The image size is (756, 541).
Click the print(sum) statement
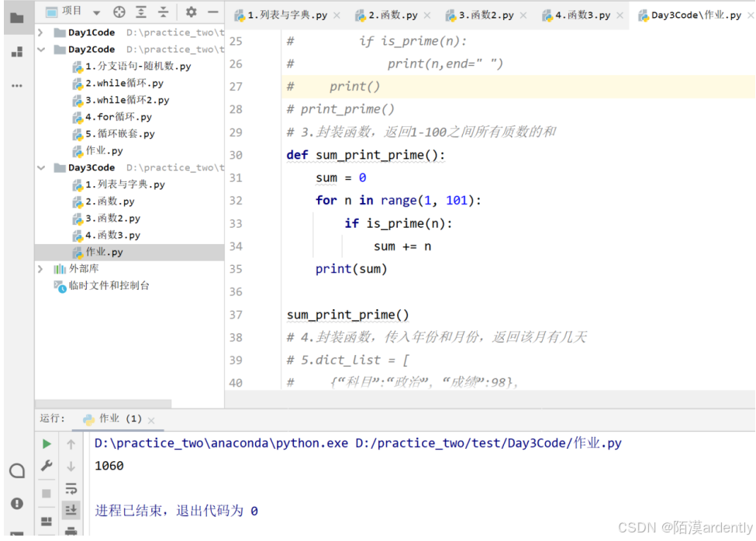pyautogui.click(x=351, y=269)
